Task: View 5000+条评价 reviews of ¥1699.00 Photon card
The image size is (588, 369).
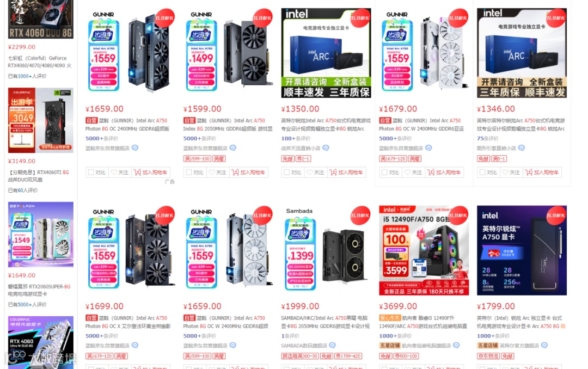Action: click(102, 336)
